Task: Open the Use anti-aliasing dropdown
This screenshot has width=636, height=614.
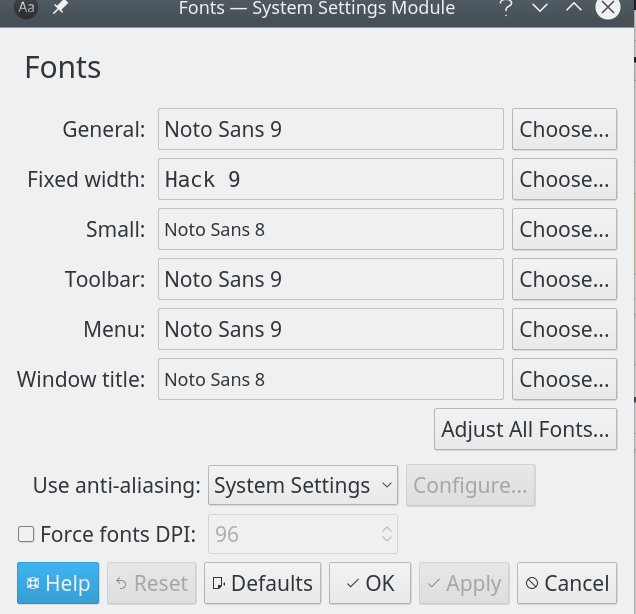Action: point(303,485)
